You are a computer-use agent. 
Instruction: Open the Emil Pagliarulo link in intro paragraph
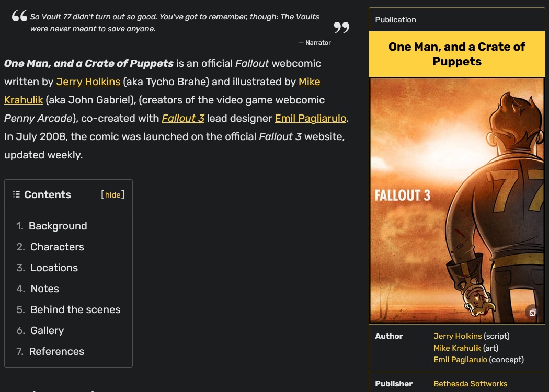coord(310,118)
